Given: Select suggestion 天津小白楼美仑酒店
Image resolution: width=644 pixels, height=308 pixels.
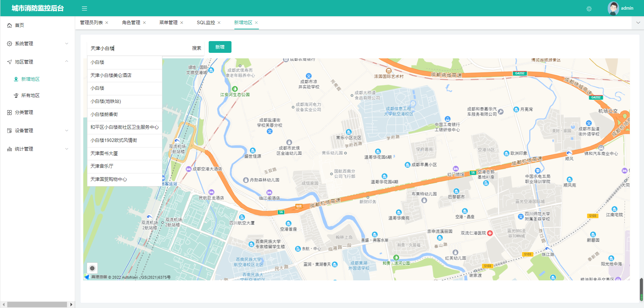Looking at the screenshot, I should 125,75.
